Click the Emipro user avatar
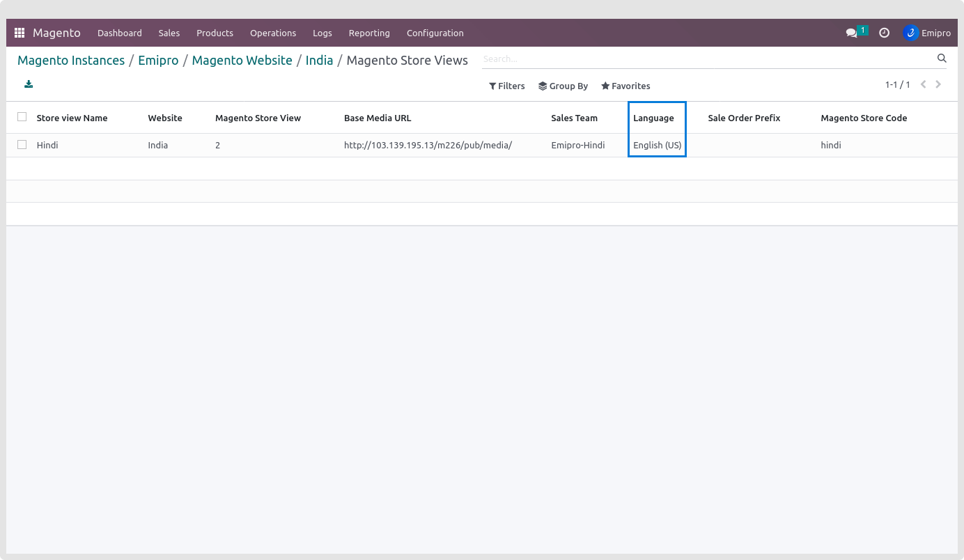Viewport: 964px width, 560px height. pos(910,33)
